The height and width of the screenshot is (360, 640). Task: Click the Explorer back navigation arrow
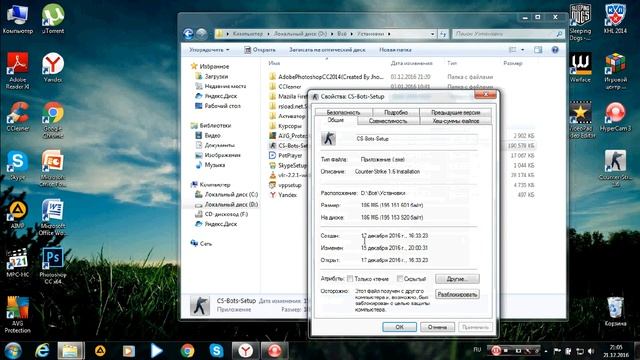tap(188, 34)
